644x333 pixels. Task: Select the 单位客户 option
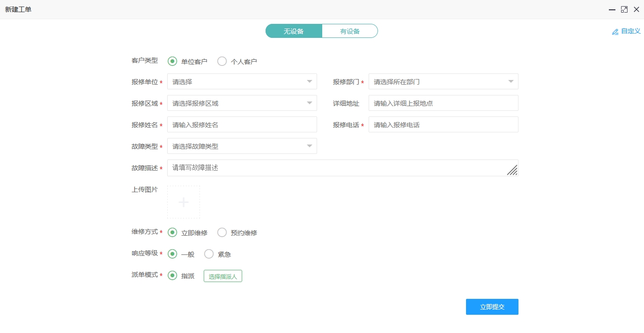pyautogui.click(x=172, y=61)
